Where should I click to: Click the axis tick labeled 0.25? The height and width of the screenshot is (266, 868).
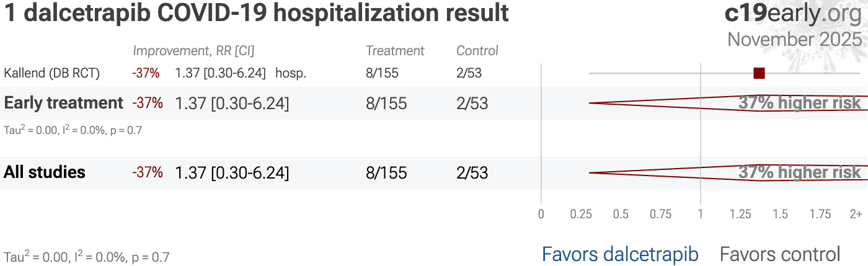click(x=581, y=215)
